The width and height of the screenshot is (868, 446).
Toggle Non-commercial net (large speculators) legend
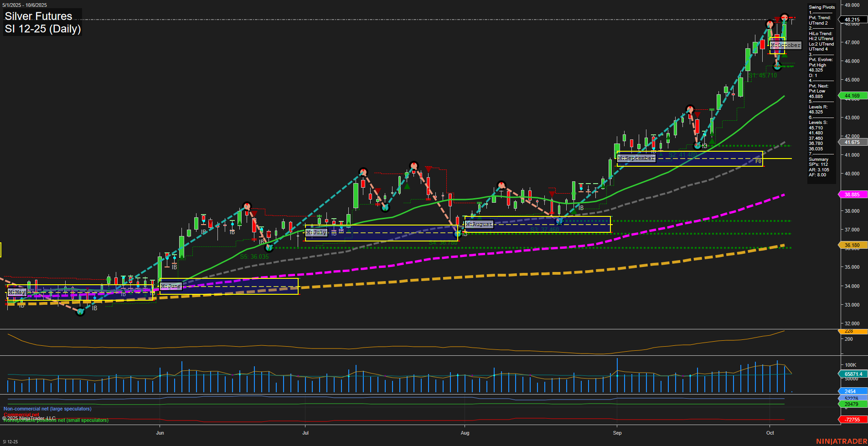click(x=47, y=409)
